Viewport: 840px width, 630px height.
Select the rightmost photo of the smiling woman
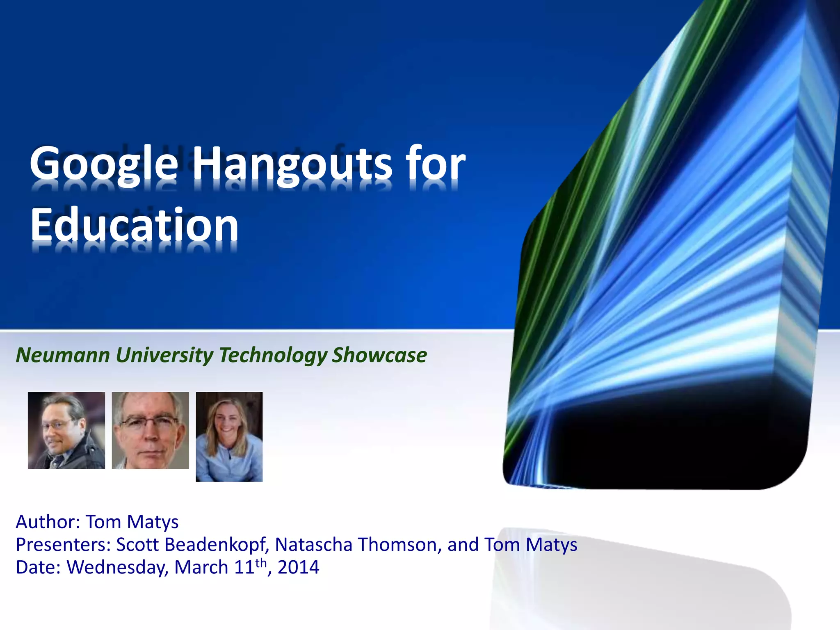pos(229,436)
